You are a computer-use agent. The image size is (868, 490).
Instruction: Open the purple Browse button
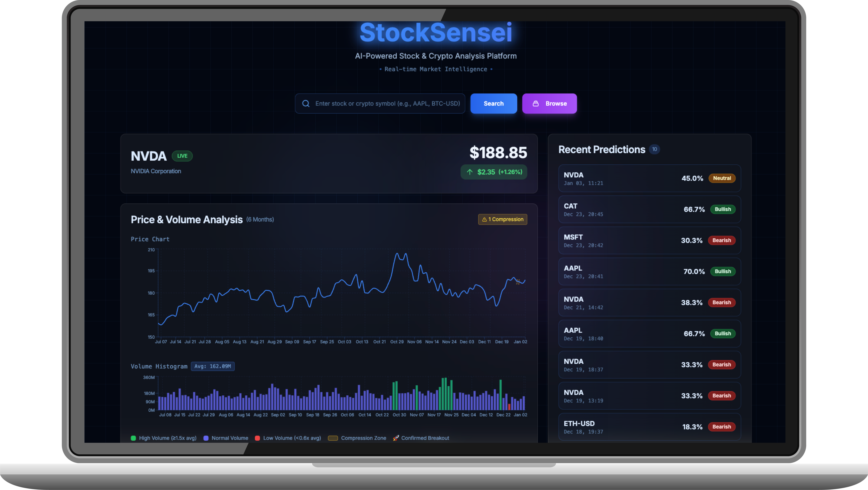coord(549,103)
